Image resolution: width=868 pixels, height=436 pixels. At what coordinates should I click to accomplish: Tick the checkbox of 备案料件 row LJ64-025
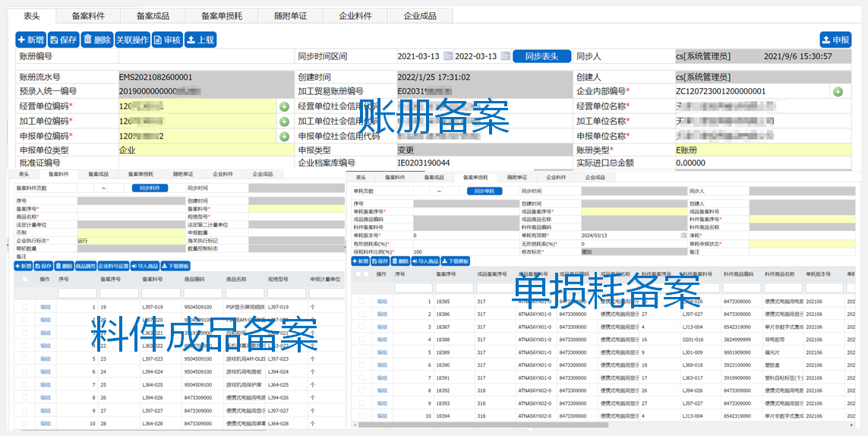25,384
